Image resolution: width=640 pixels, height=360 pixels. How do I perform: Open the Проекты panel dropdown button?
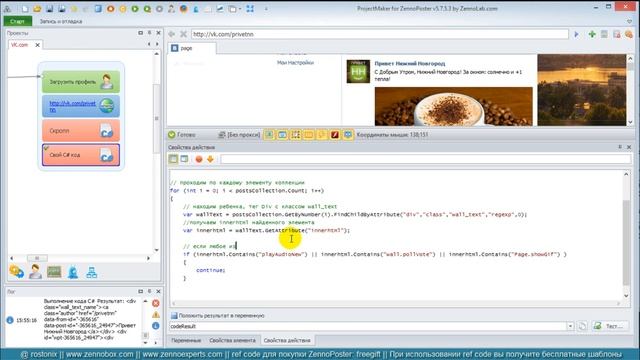140,33
